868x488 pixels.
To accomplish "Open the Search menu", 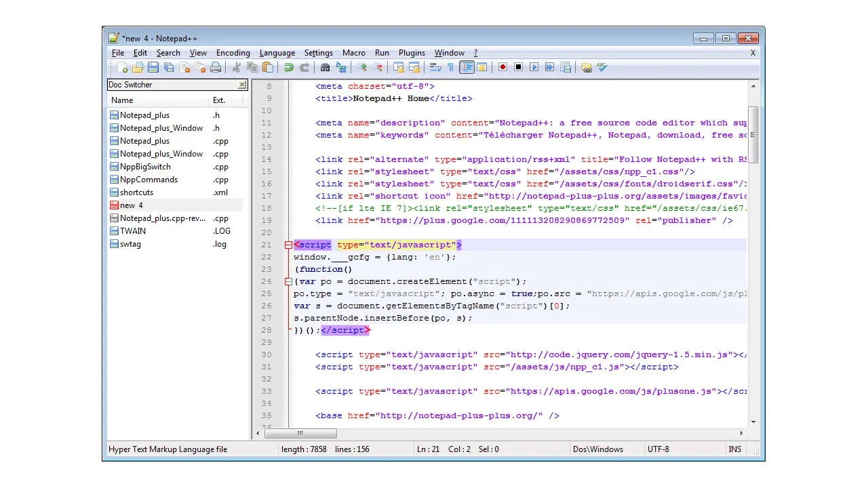I will click(168, 53).
